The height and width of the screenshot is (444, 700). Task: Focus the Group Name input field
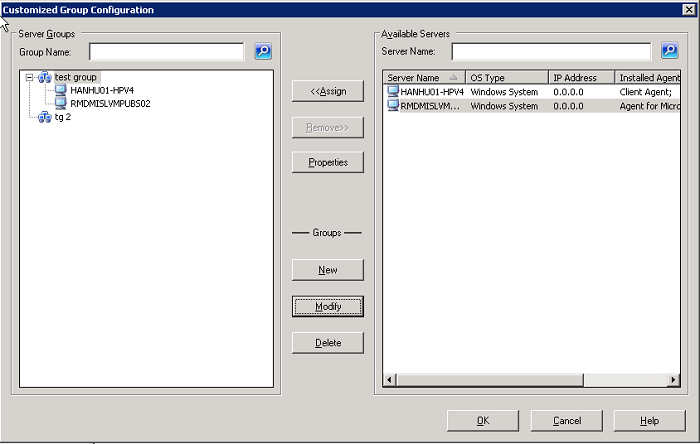[167, 52]
